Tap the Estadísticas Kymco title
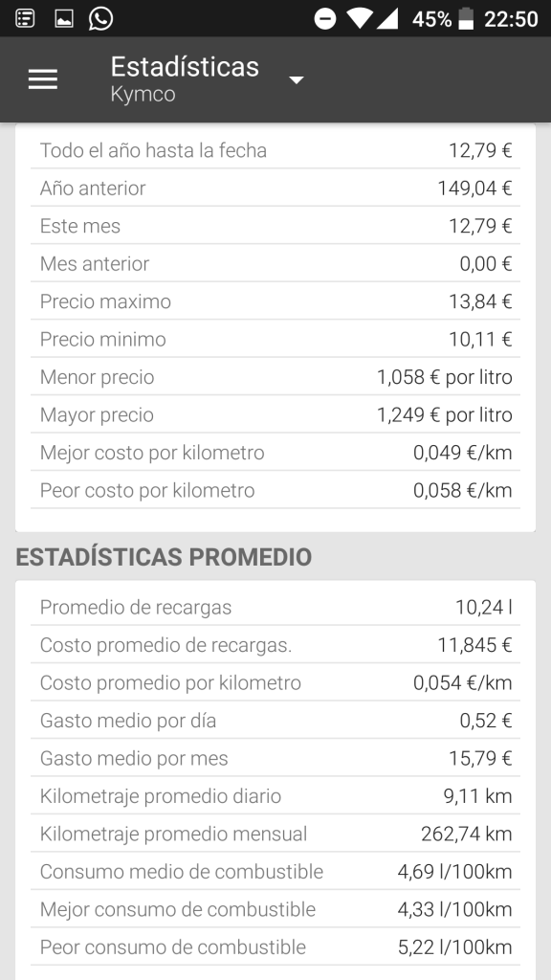 [x=185, y=78]
